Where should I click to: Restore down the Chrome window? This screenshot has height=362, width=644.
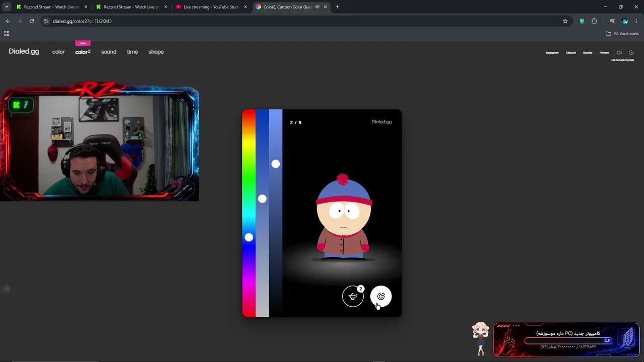pos(621,7)
